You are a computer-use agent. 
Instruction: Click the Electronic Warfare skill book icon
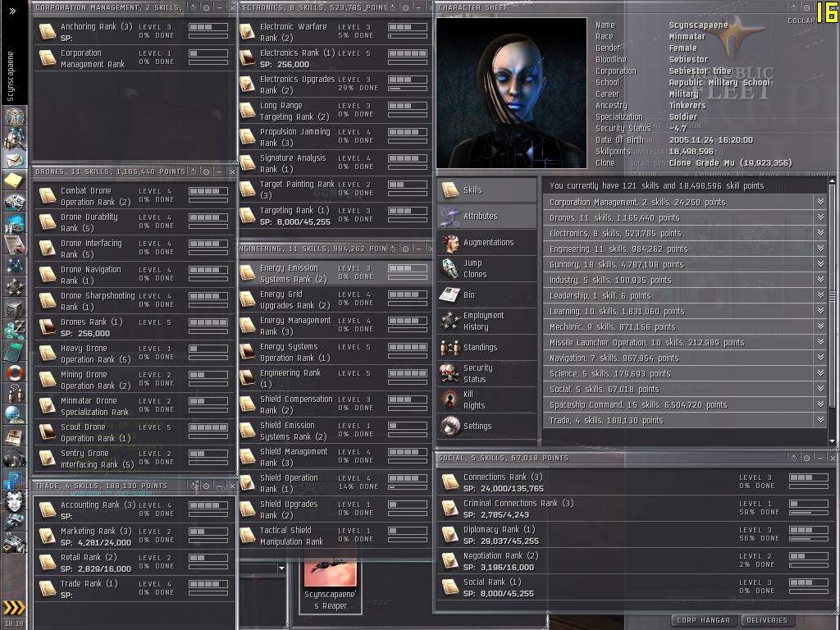tap(248, 32)
